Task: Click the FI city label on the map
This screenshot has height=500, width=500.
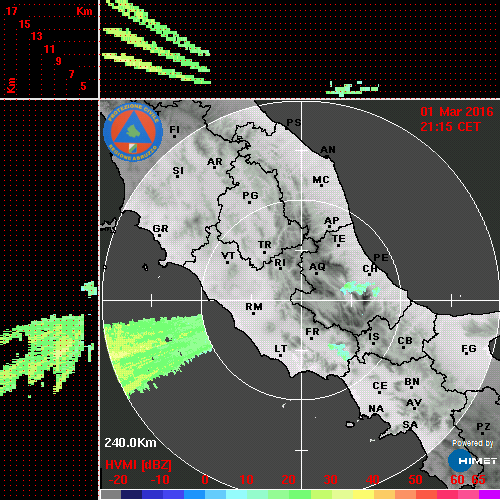Action: tap(175, 130)
